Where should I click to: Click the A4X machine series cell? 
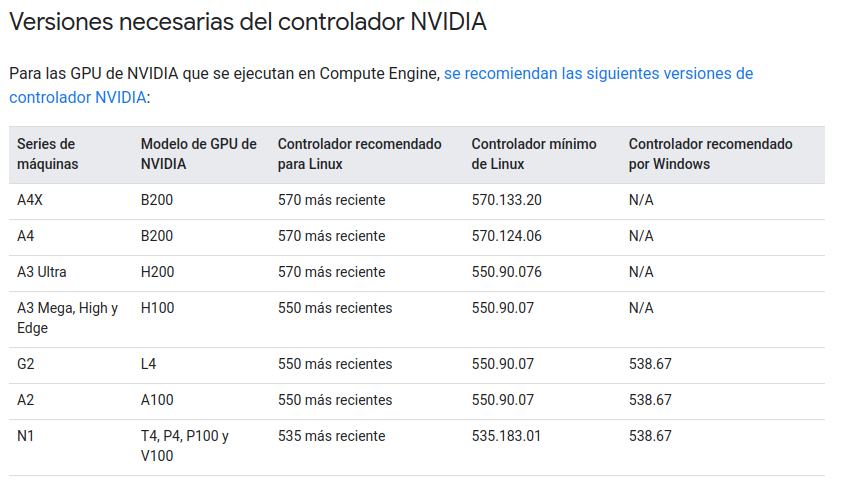click(30, 200)
